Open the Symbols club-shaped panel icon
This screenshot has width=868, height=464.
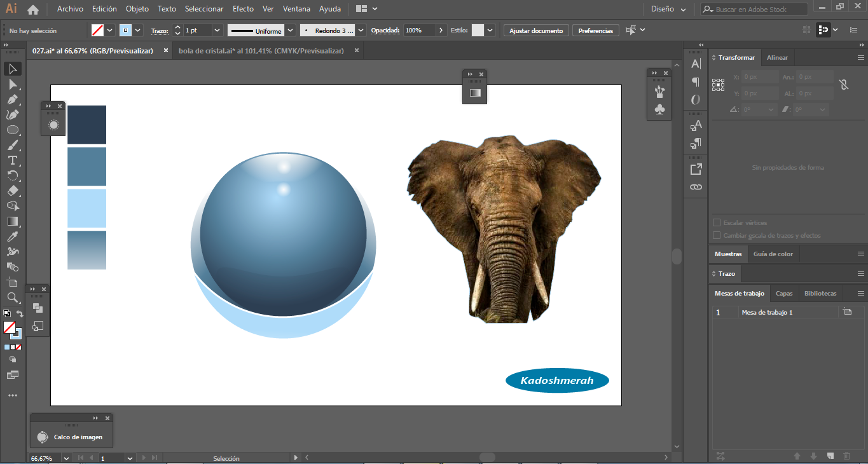[x=659, y=110]
